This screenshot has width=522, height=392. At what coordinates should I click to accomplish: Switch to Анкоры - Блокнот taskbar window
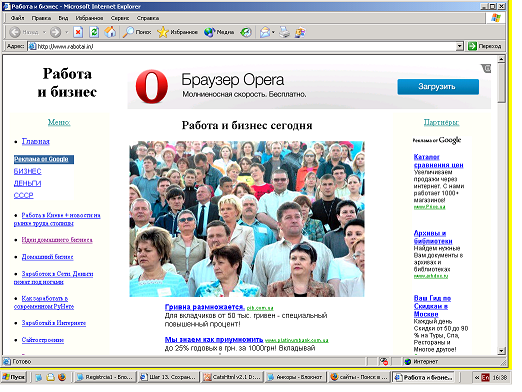point(295,377)
